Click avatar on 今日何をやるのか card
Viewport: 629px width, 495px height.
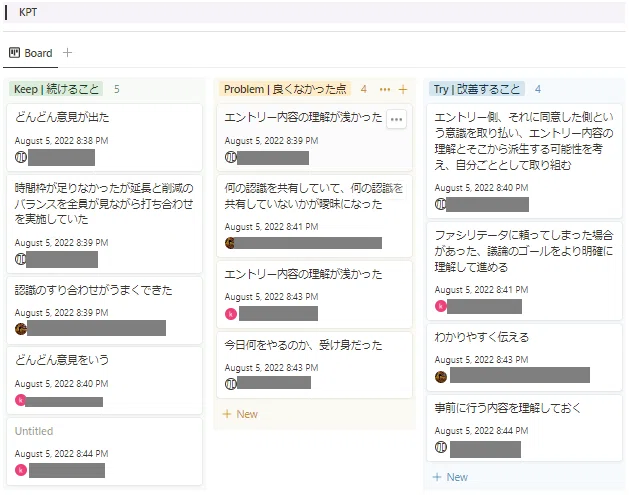[x=231, y=384]
